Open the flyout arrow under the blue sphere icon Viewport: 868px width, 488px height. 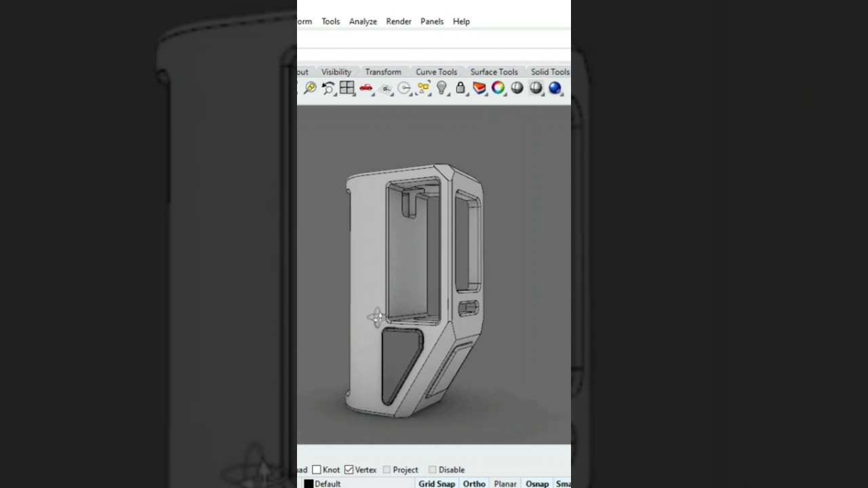point(561,95)
